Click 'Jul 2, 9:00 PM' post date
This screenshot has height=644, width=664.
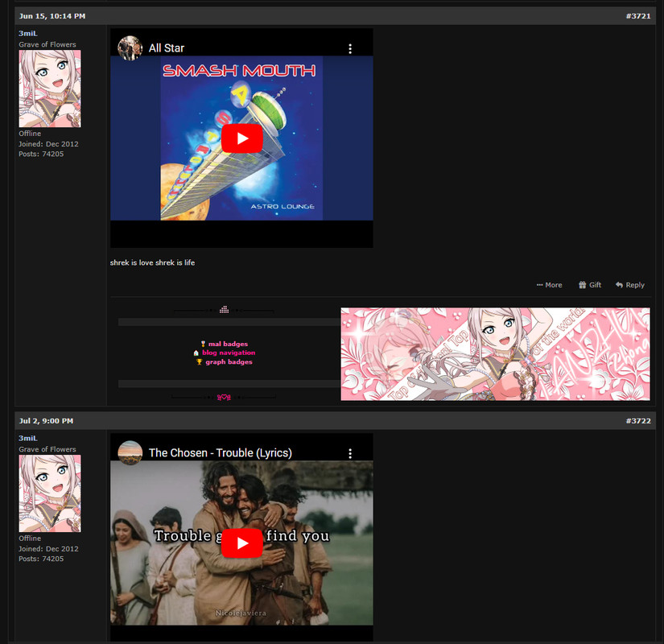tap(46, 421)
